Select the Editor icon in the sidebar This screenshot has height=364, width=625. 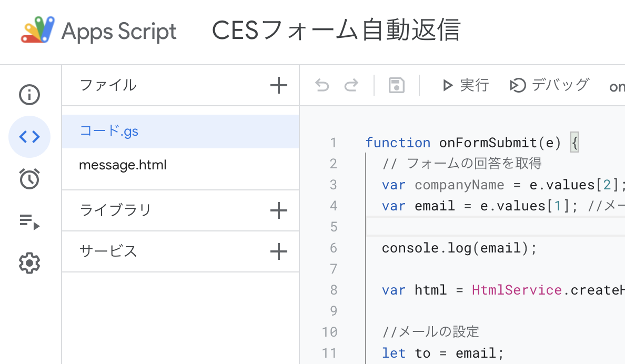29,137
